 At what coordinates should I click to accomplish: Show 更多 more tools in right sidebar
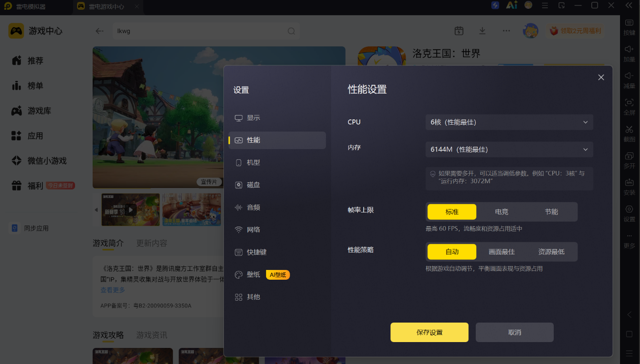(x=629, y=240)
